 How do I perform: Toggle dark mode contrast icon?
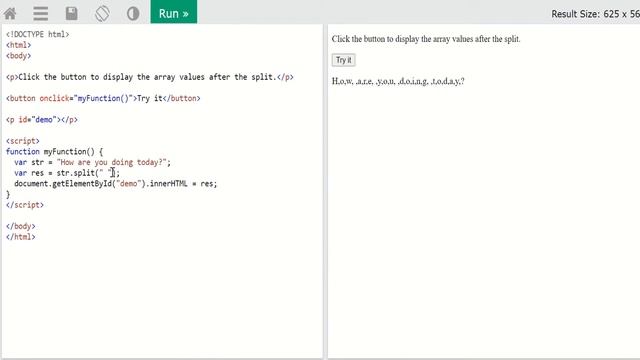click(x=133, y=13)
